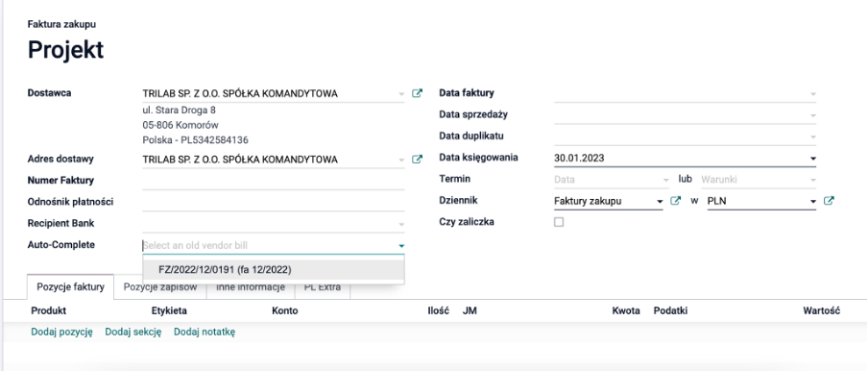Screen dimensions: 868x371
Task: Tick the Czy zaliczka checkbox
Action: 559,222
